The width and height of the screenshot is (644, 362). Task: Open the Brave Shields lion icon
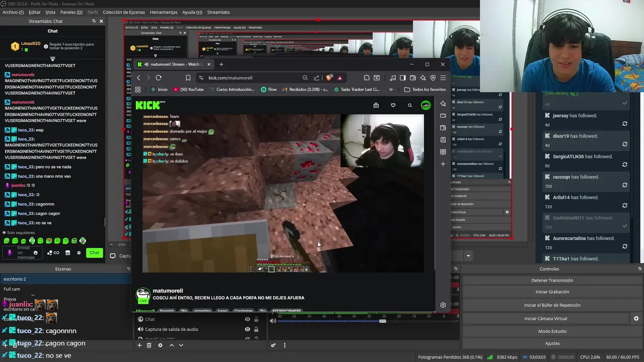329,77
